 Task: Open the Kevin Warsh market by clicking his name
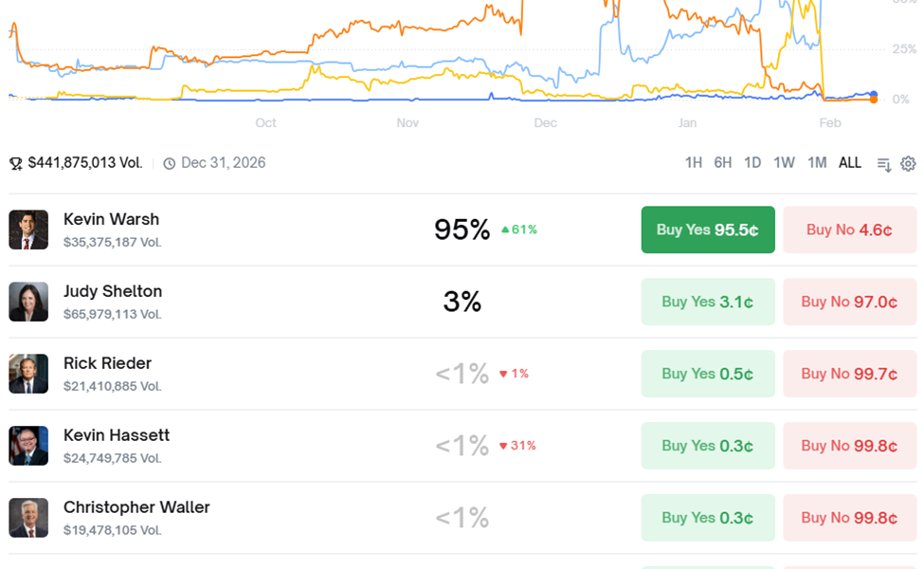(111, 219)
